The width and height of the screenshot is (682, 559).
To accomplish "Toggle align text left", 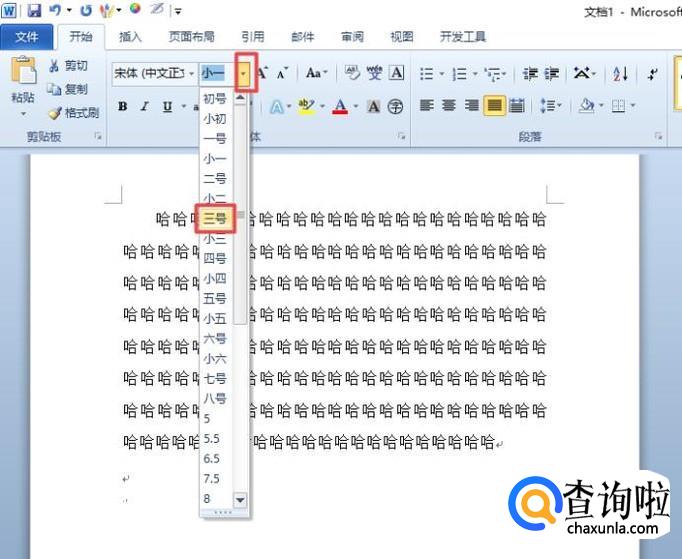I will click(427, 106).
